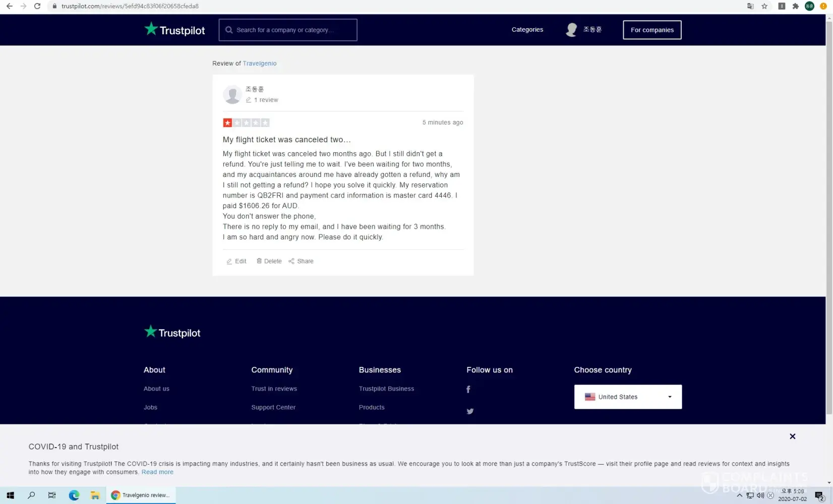Image resolution: width=833 pixels, height=504 pixels.
Task: Click the search magnifier in Trustpilot search
Action: point(229,30)
